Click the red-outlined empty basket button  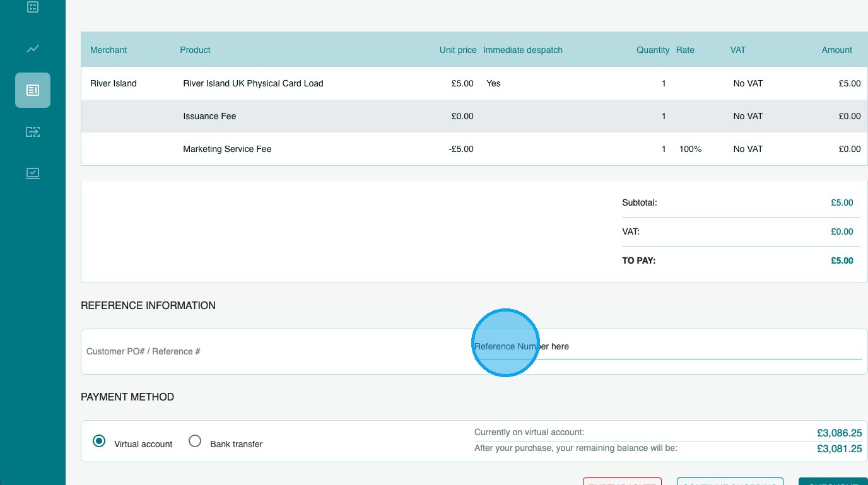(622, 481)
